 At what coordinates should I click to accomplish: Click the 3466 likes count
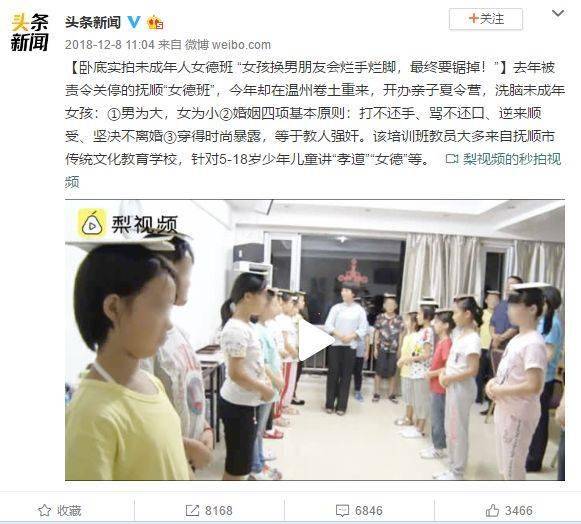pos(519,511)
